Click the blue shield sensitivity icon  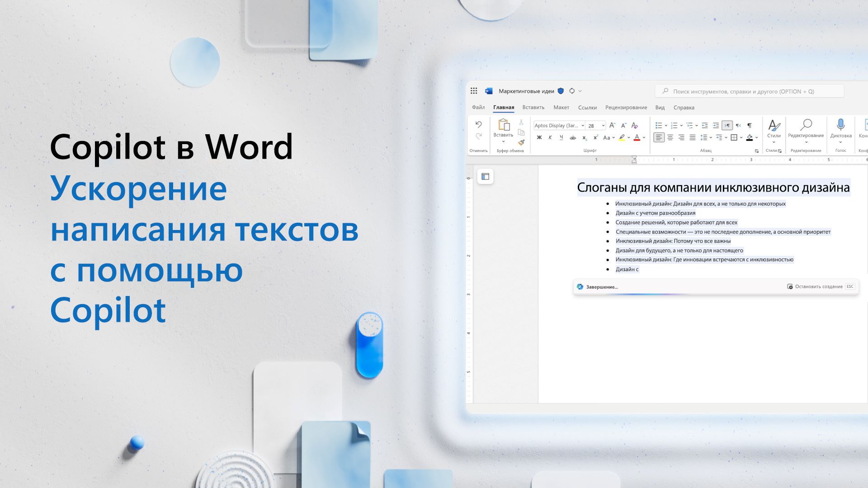[x=561, y=91]
